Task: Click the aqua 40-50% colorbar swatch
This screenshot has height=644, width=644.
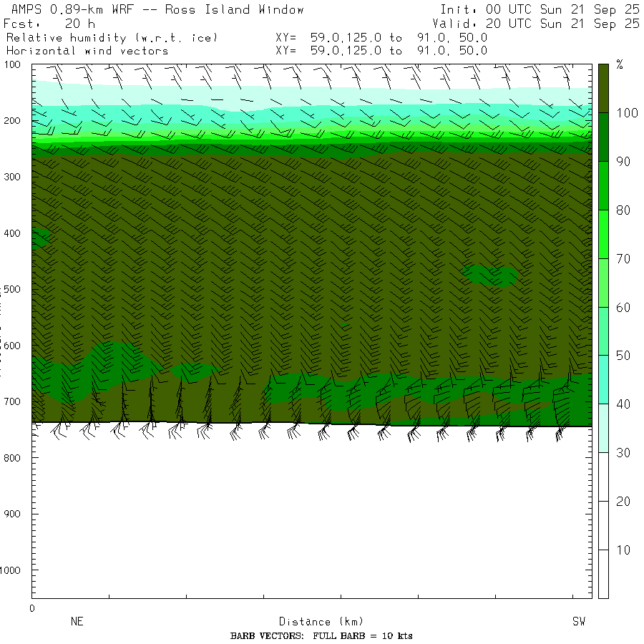Action: point(603,379)
